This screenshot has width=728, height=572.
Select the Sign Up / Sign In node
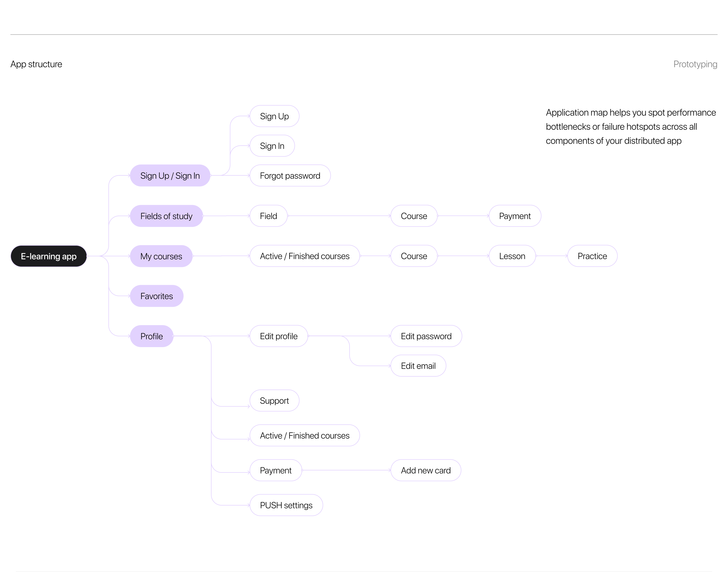170,175
